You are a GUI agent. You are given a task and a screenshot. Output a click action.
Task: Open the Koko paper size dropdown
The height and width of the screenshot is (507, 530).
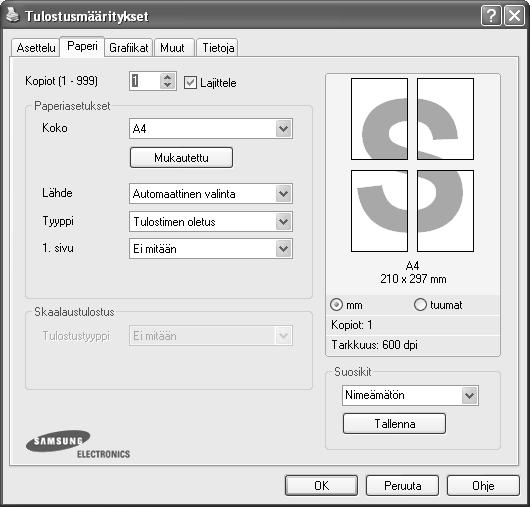[211, 128]
